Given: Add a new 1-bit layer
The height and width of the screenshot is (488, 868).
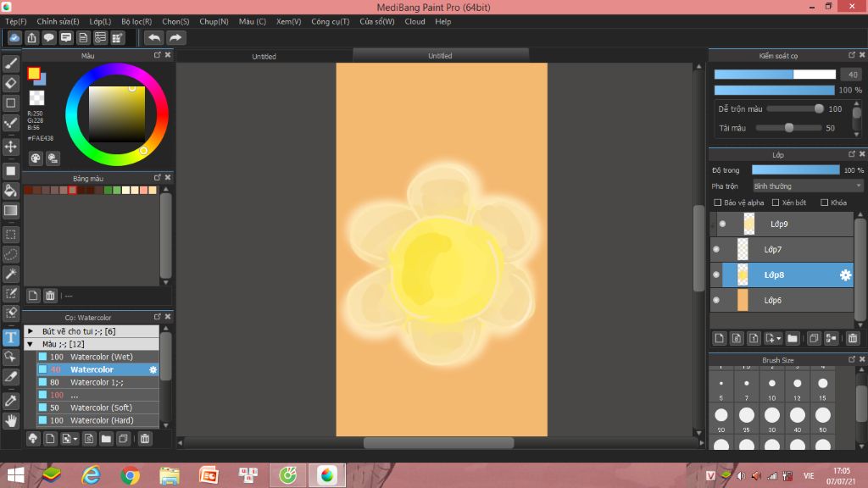Looking at the screenshot, I should (x=754, y=338).
